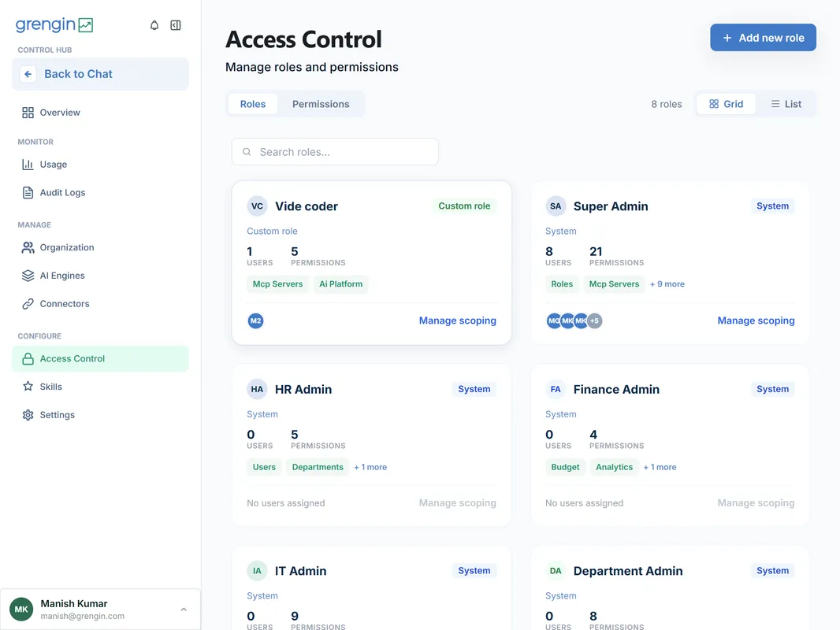The width and height of the screenshot is (840, 630).
Task: Open the IT Admin role title
Action: click(300, 571)
